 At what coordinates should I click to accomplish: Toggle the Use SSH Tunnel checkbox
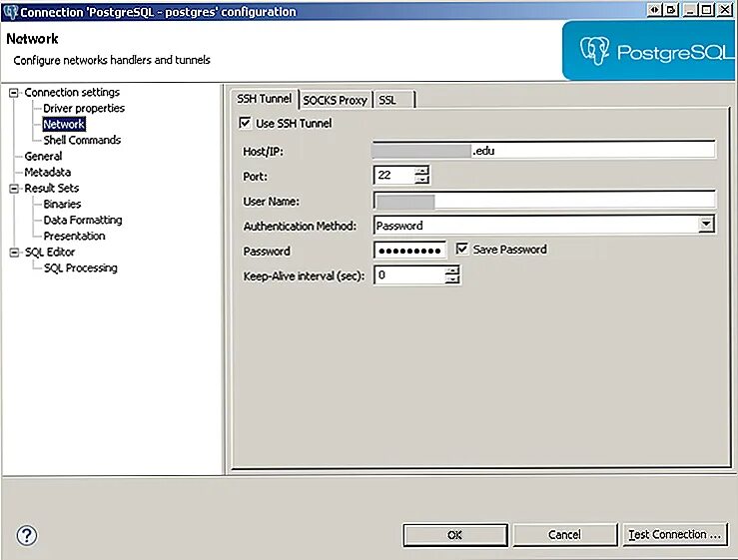(245, 124)
